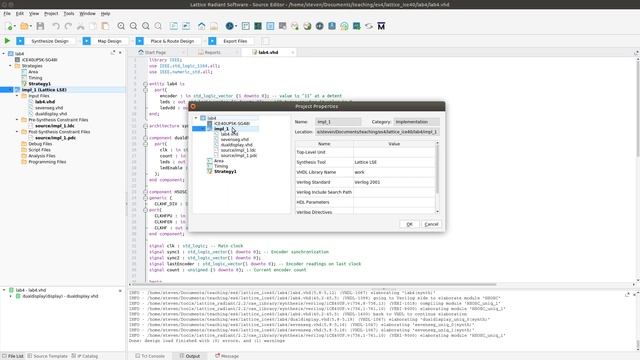Screen dimensions: 640x360
Task: Click the detach icon of the File List panel
Action: coord(113,53)
